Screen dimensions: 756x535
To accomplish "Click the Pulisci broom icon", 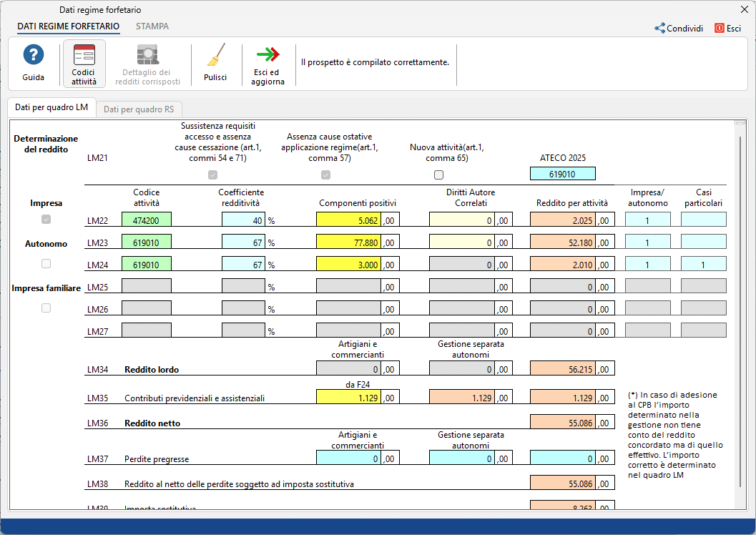I will [x=217, y=64].
